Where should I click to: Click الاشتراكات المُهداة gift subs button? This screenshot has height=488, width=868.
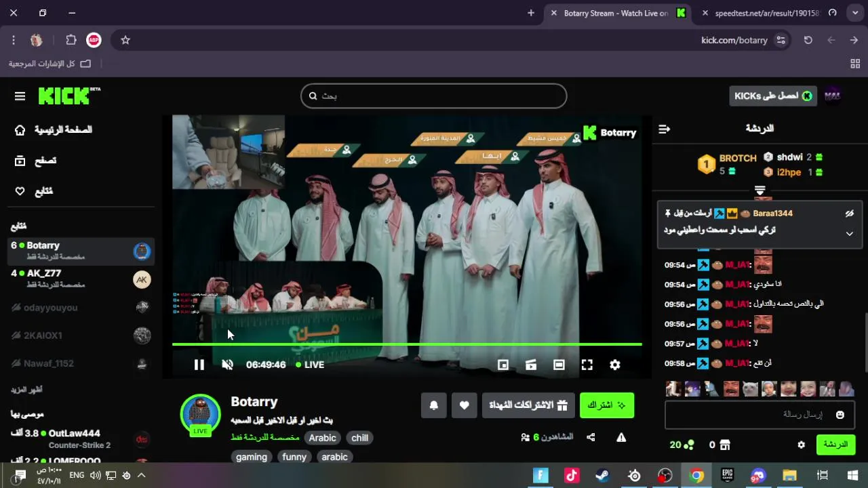[x=528, y=405]
